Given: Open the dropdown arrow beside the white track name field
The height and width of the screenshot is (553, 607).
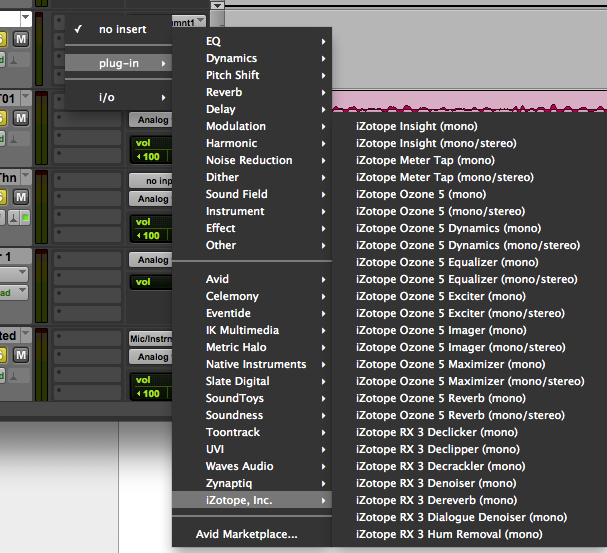Looking at the screenshot, I should click(26, 18).
